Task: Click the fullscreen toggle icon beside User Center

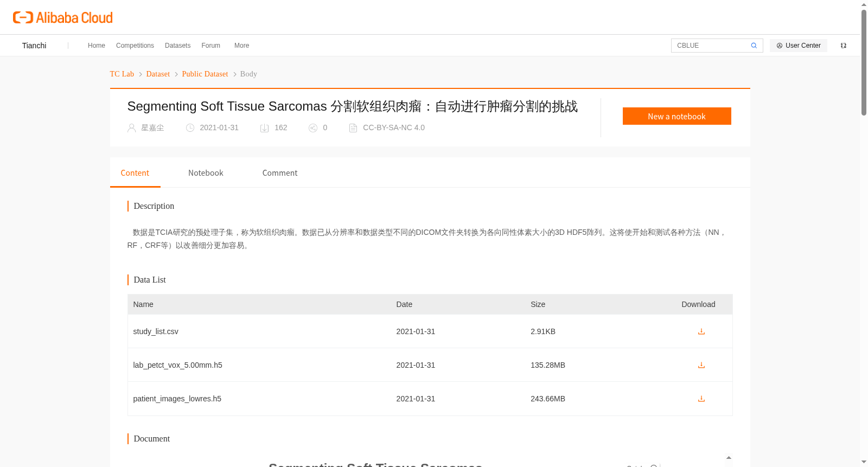Action: [844, 46]
